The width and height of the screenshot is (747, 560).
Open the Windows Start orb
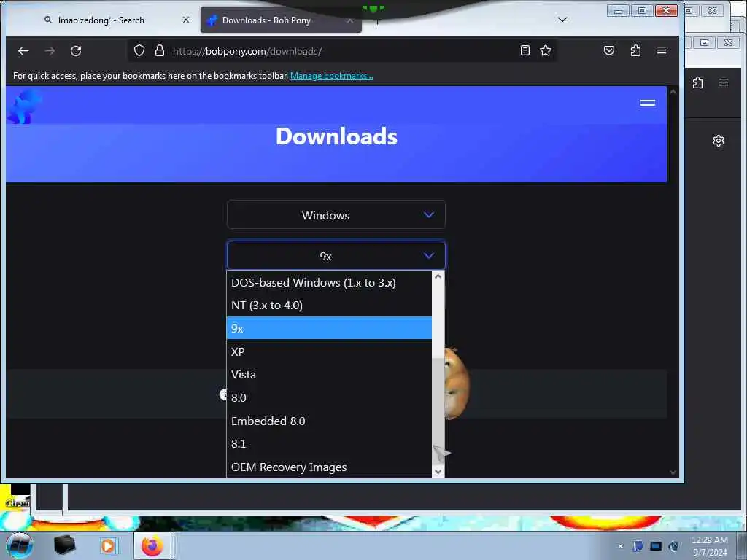(x=19, y=545)
